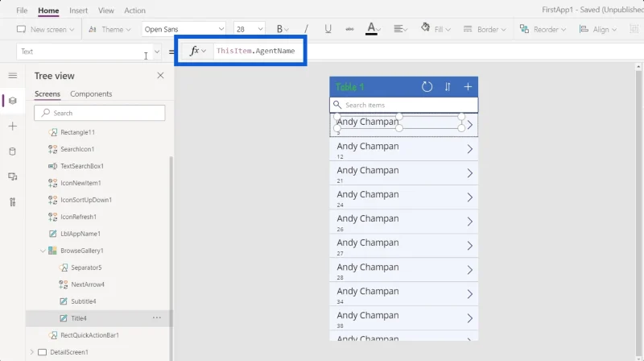Click the arrow on row numbered 27

click(x=470, y=246)
